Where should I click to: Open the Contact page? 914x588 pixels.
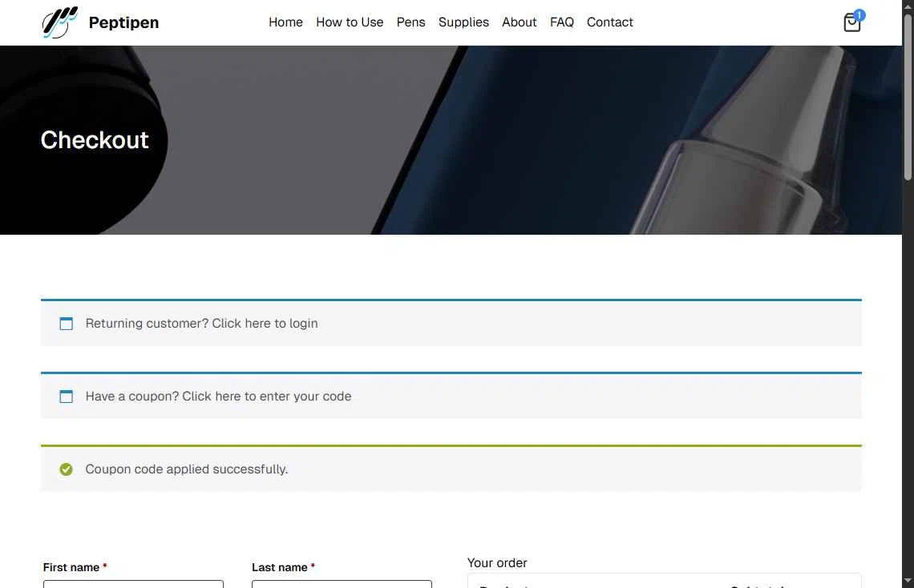609,22
